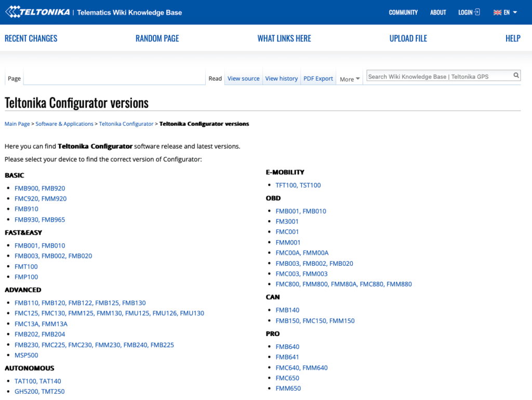Open FMB001, FMB010 under OBD
This screenshot has height=400, width=532.
301,211
